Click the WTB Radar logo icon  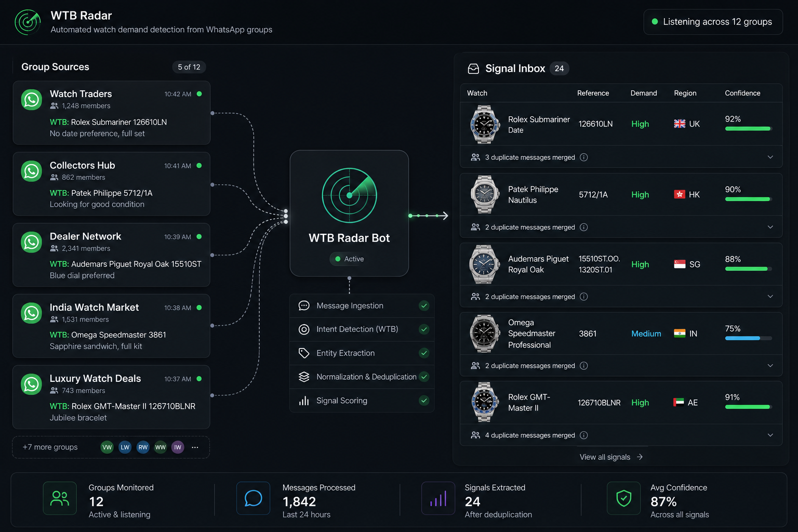[x=28, y=22]
